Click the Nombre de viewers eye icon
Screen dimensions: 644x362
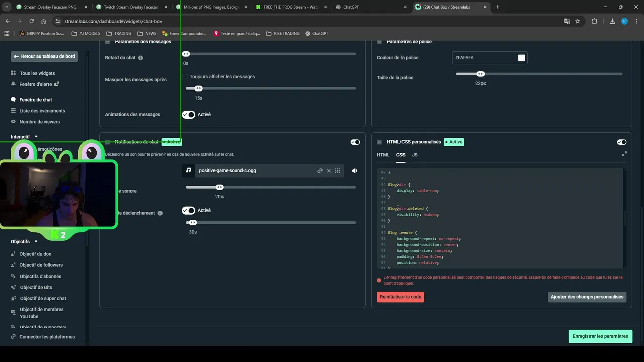click(x=13, y=122)
